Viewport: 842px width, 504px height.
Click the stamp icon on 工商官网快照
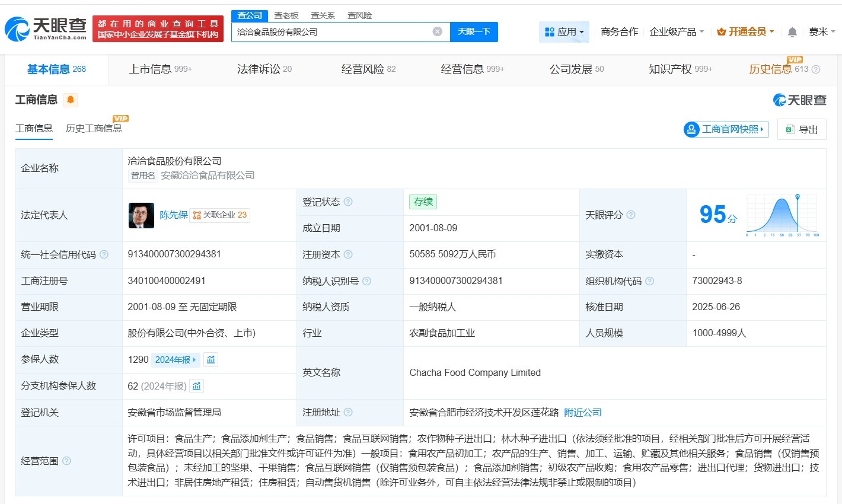(x=691, y=129)
